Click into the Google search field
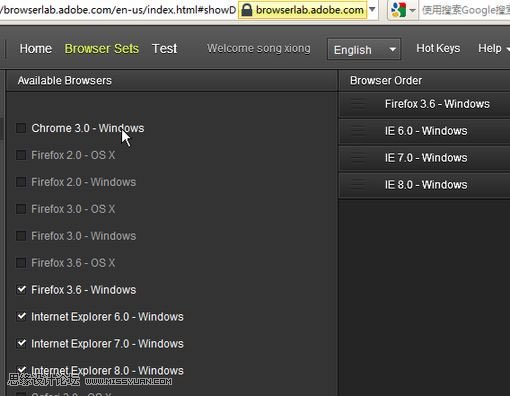Screen dimensions: 510x396 (x=465, y=10)
